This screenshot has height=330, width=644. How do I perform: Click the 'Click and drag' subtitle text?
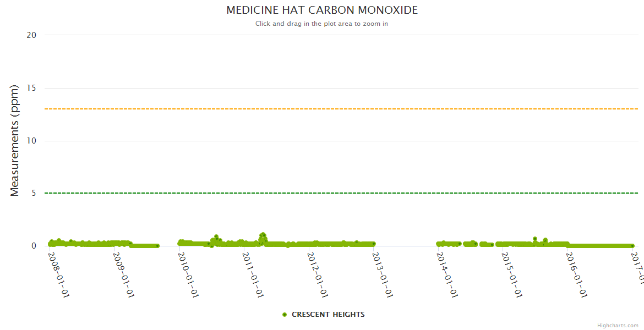tap(321, 24)
